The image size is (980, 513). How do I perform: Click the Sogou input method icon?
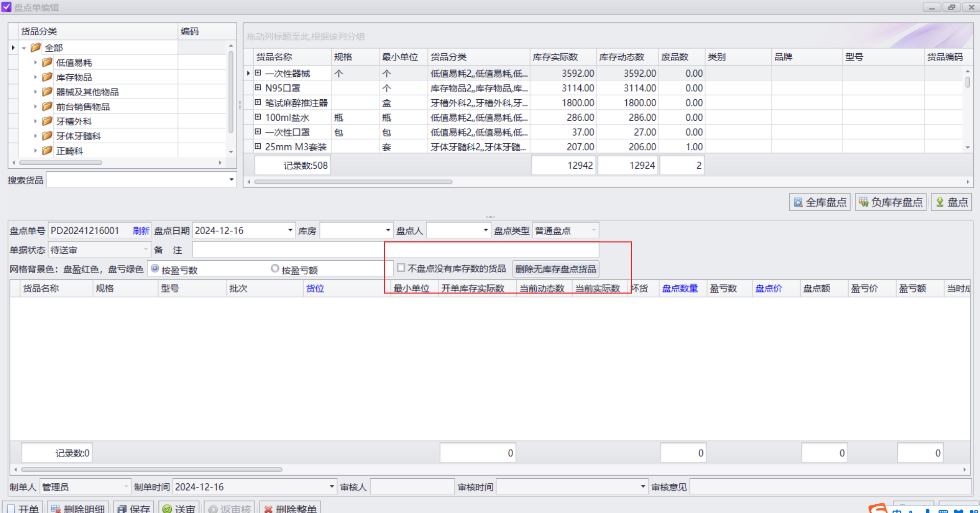point(878,508)
